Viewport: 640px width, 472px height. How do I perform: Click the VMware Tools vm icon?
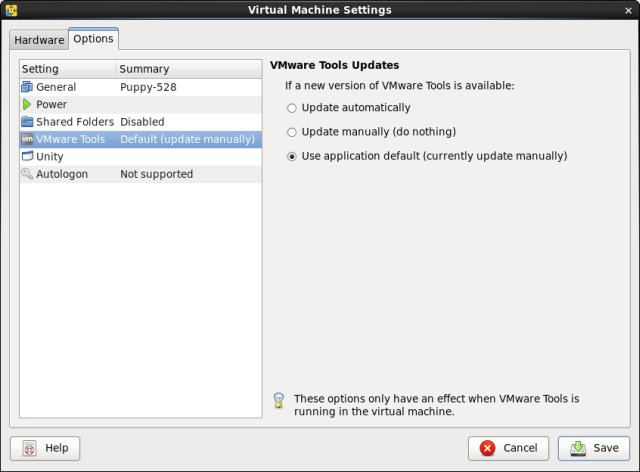(27, 139)
